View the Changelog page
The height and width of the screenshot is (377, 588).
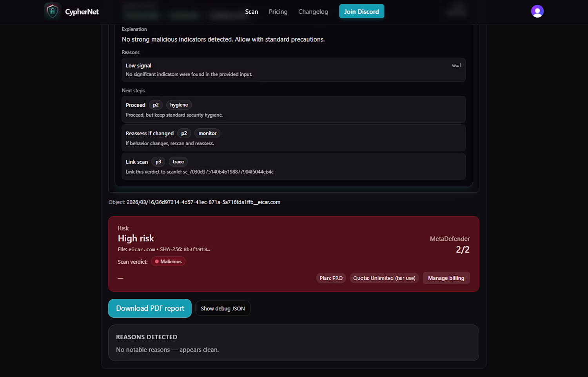tap(313, 12)
